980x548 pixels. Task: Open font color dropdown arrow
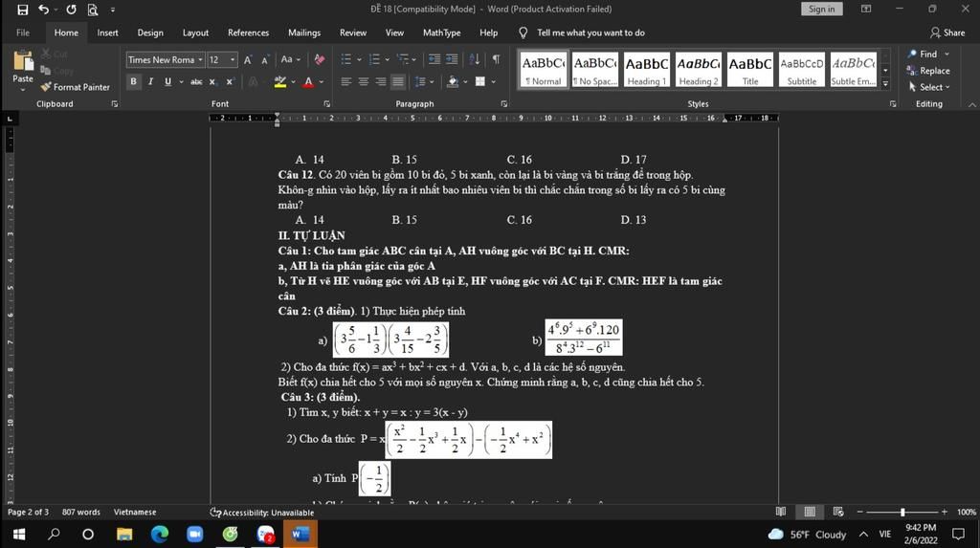coord(322,82)
